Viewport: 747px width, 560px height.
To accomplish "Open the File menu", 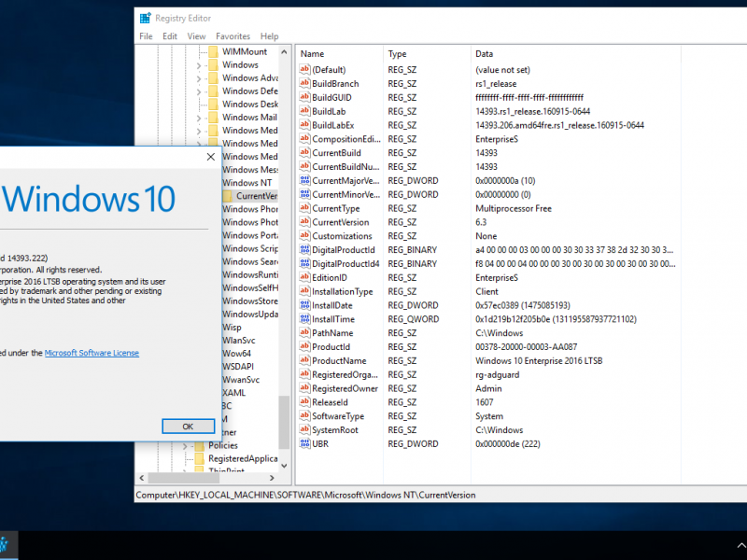I will point(146,36).
